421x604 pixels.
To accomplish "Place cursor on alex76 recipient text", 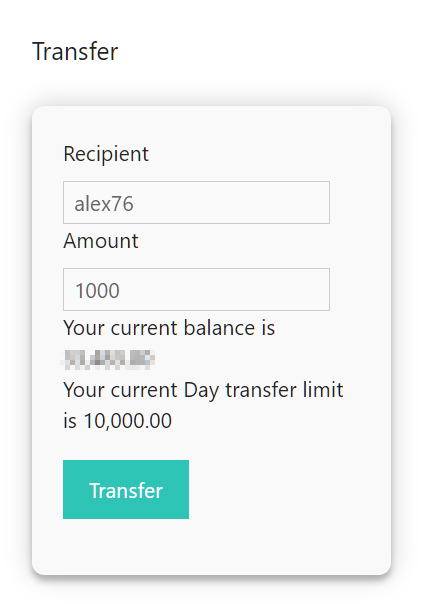I will click(104, 203).
